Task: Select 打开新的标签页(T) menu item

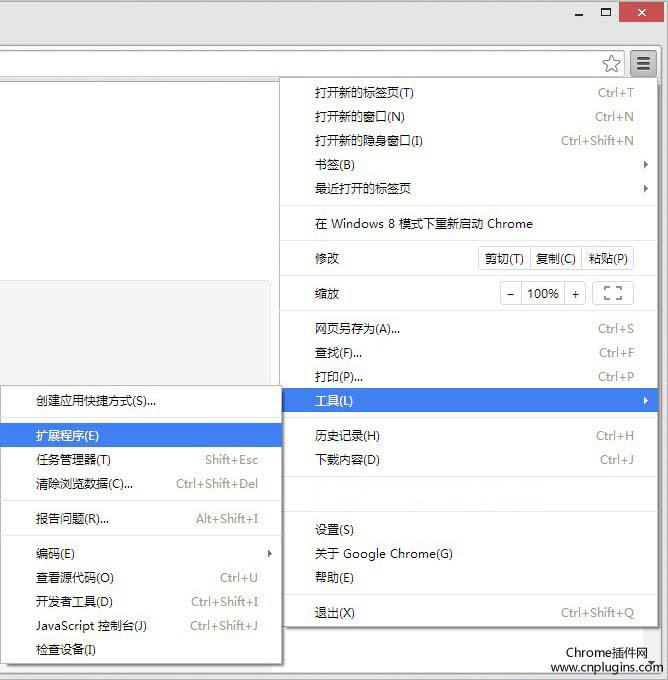Action: 469,92
